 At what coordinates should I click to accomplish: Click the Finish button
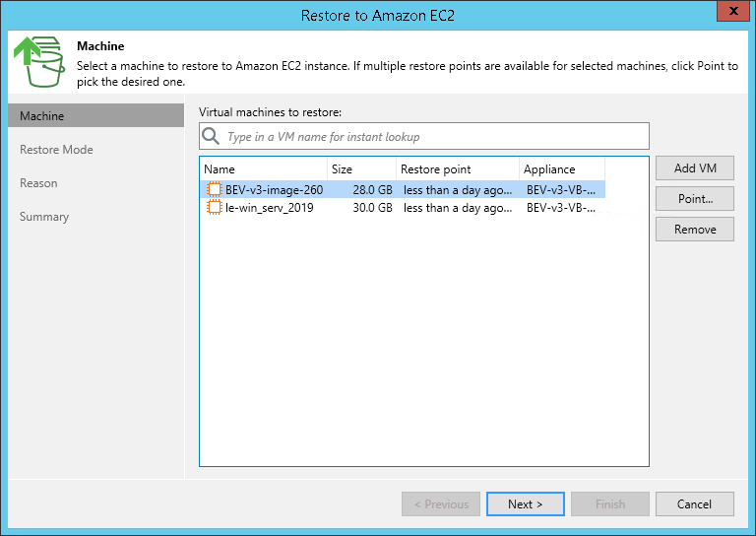(610, 504)
